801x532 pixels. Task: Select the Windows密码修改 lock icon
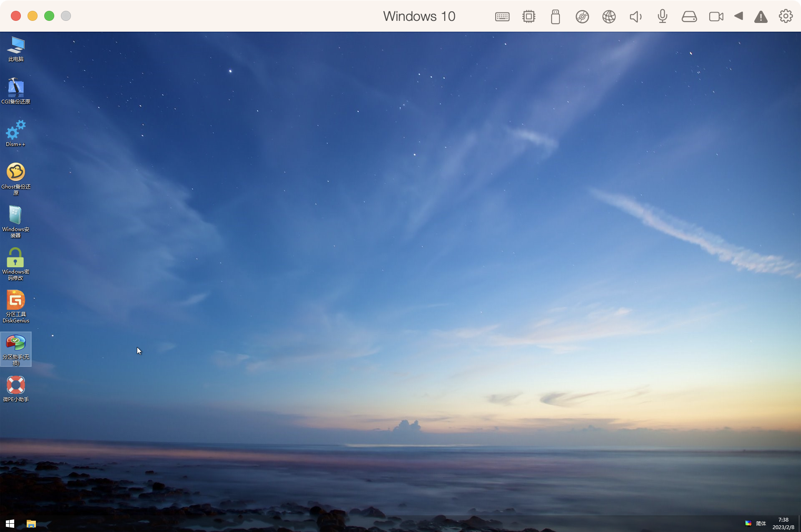pyautogui.click(x=16, y=258)
